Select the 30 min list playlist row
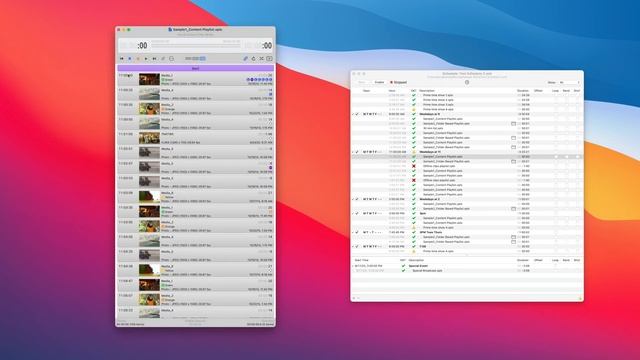The height and width of the screenshot is (360, 640). 467,128
